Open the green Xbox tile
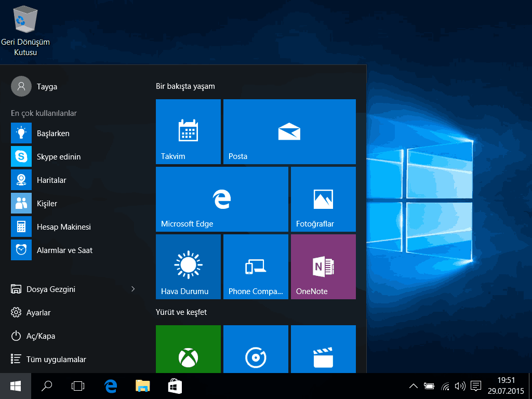Screen dimensions: 532x399 click(x=188, y=349)
